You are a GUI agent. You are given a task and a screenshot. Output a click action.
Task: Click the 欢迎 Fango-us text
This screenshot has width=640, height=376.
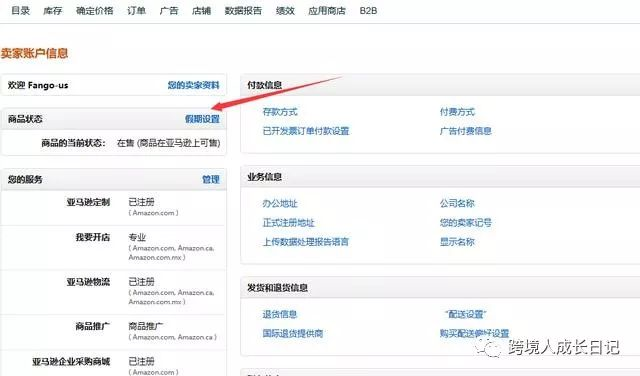point(38,85)
